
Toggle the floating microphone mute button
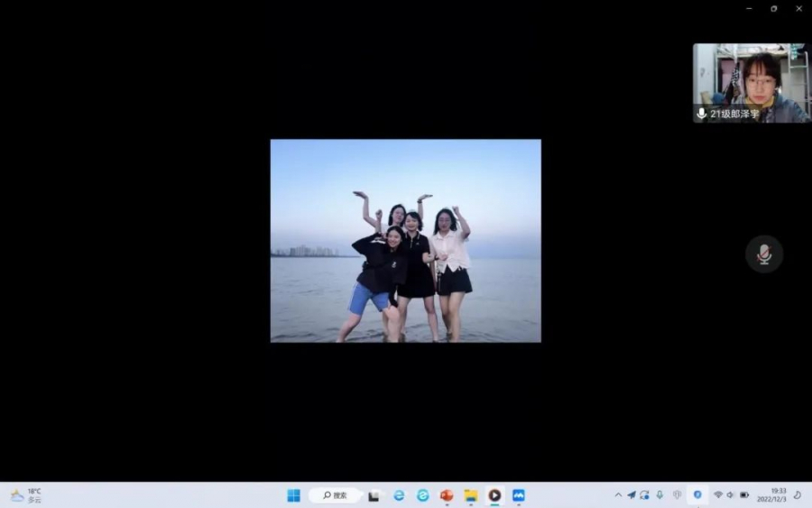point(763,254)
